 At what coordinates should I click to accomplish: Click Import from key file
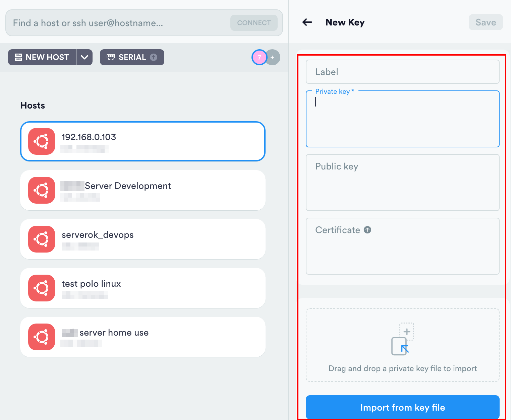pos(402,407)
